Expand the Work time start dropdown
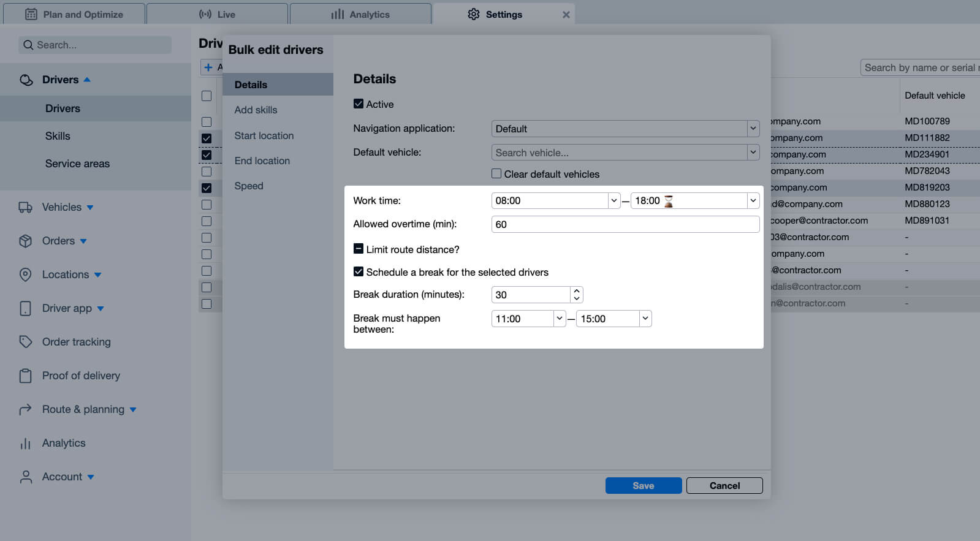The width and height of the screenshot is (980, 541). [x=613, y=201]
